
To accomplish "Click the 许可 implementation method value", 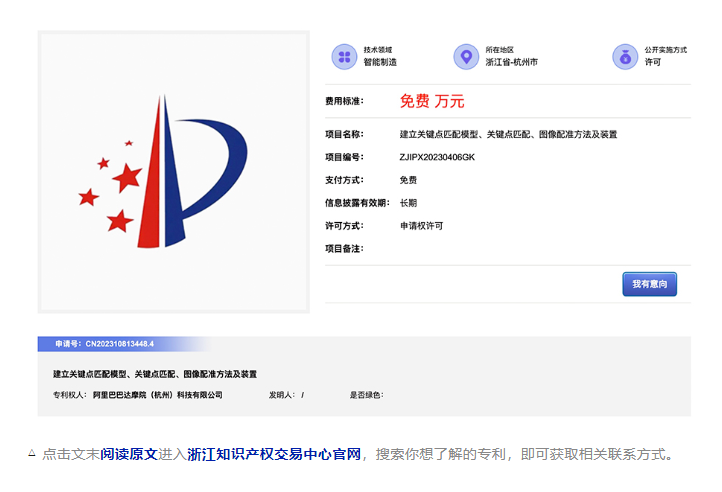I will 652,62.
